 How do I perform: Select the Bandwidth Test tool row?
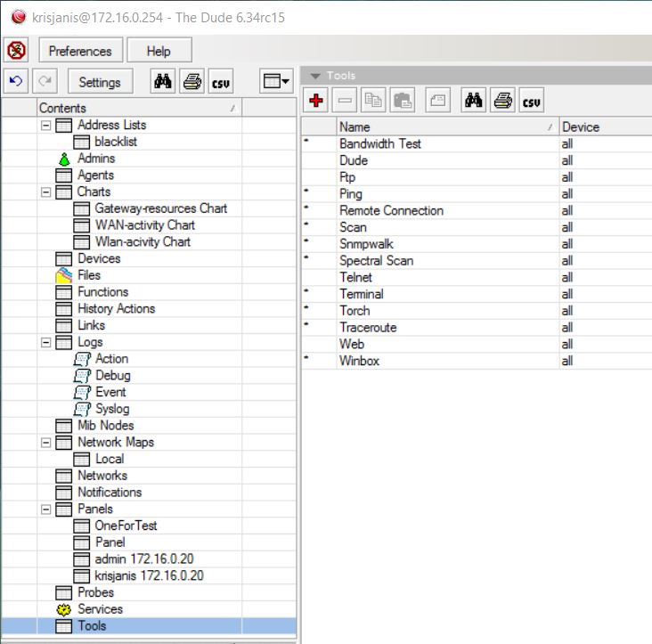[477, 143]
